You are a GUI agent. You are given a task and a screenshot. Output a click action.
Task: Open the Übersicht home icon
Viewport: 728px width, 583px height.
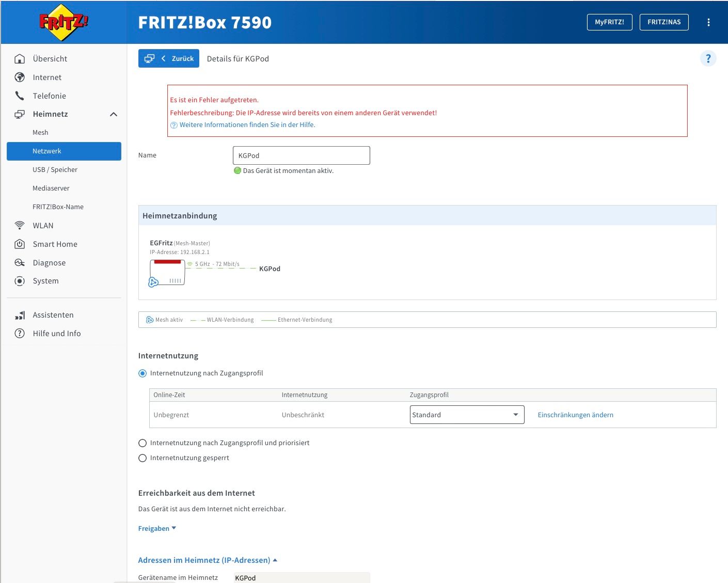20,59
